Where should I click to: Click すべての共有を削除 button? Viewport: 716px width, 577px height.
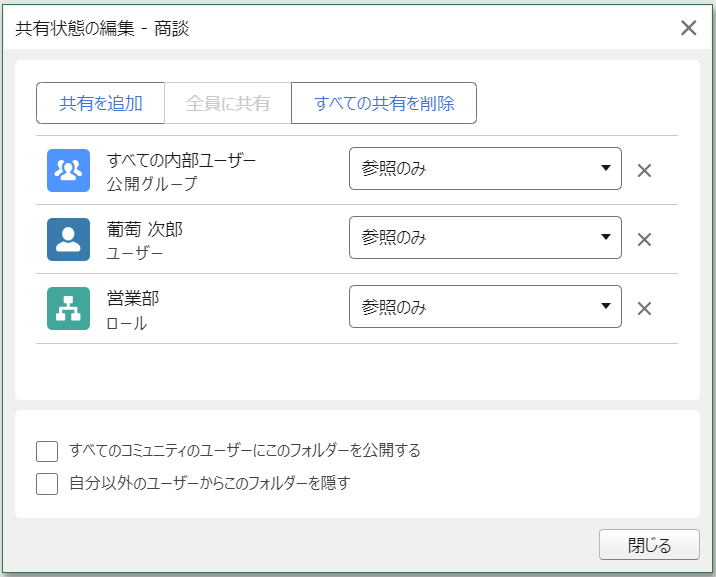coord(384,103)
